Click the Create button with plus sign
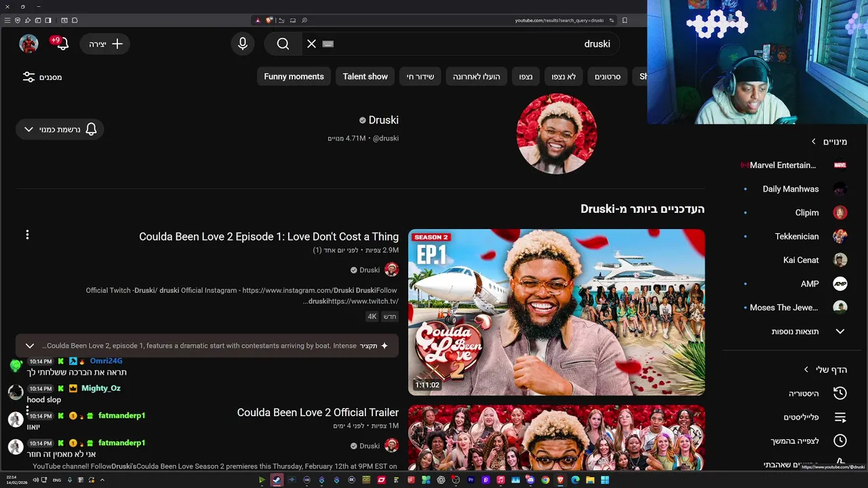Image resolution: width=868 pixels, height=488 pixels. click(105, 43)
